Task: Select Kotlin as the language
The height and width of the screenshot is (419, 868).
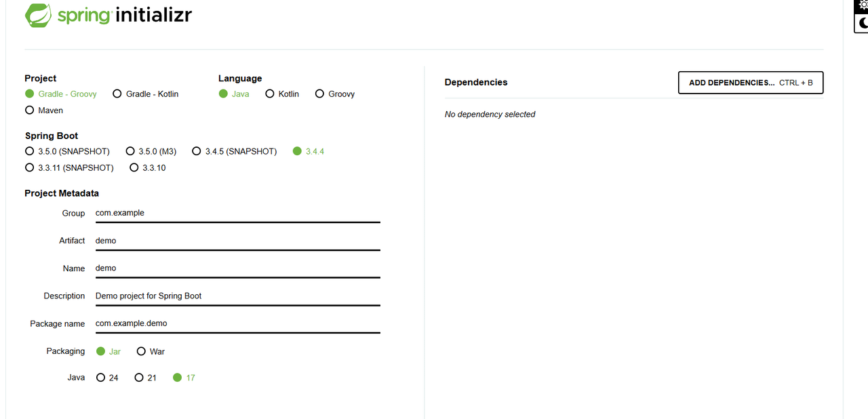Action: [x=270, y=94]
